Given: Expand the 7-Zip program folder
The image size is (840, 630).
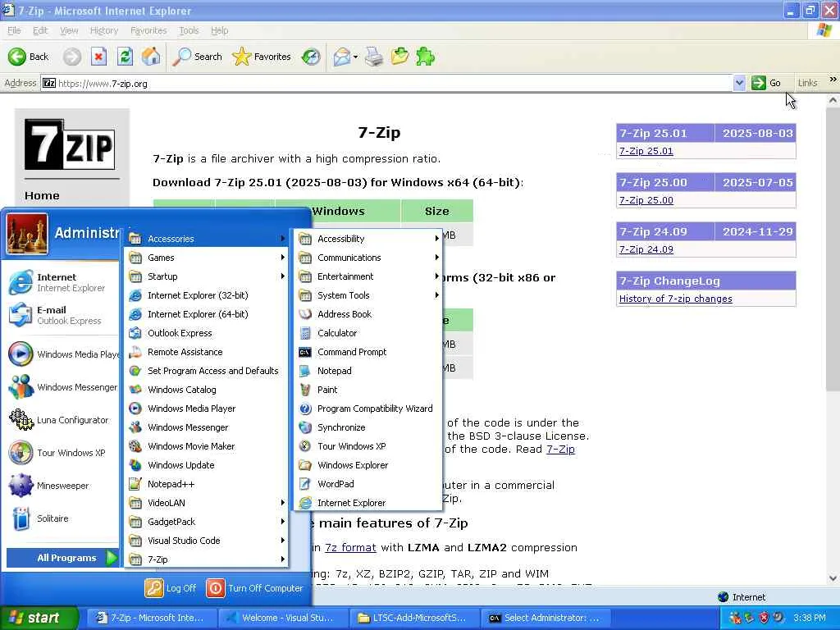Looking at the screenshot, I should [207, 559].
